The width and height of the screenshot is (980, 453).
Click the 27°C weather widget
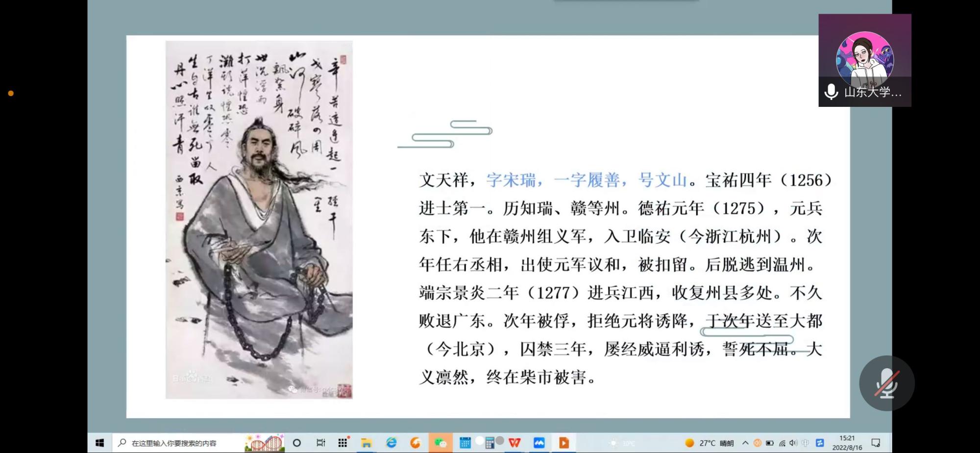tap(710, 443)
